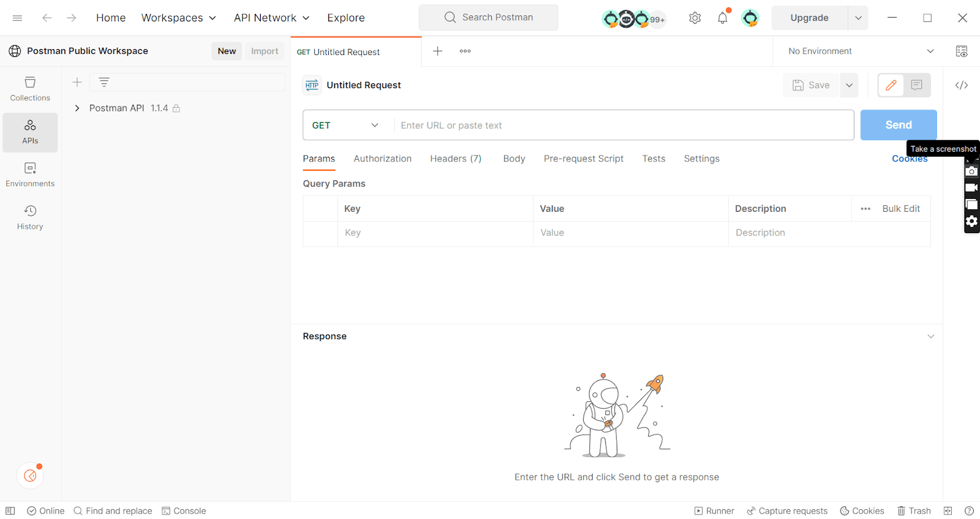Click the Key cell in query params

pos(435,233)
